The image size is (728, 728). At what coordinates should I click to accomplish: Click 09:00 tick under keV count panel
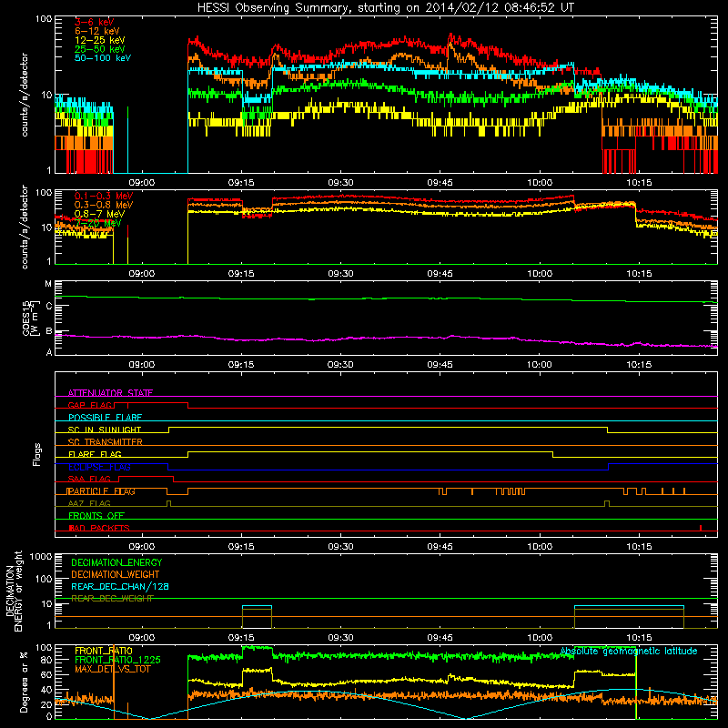pos(142,183)
